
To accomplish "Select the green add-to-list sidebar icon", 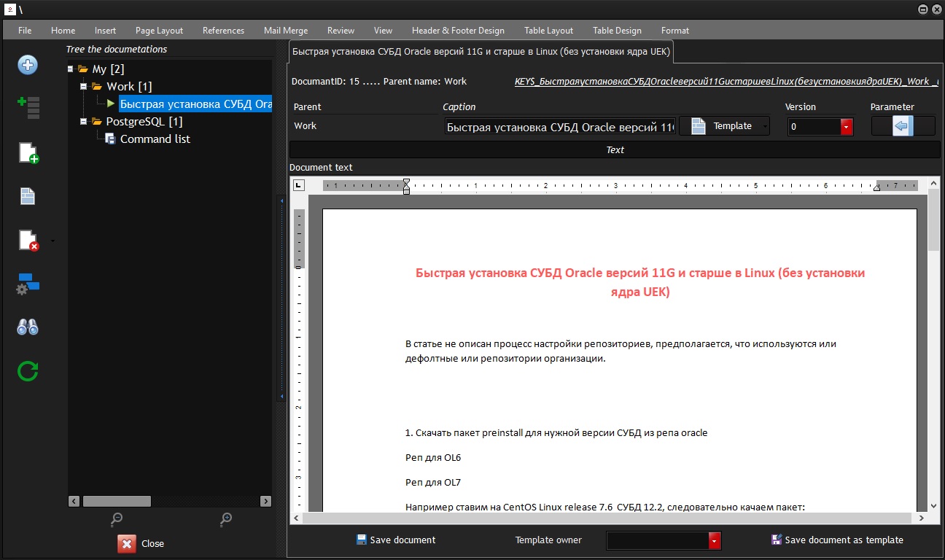I will click(28, 107).
